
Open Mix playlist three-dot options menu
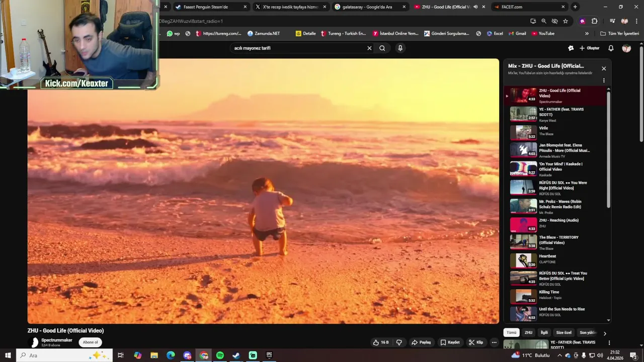[604, 80]
